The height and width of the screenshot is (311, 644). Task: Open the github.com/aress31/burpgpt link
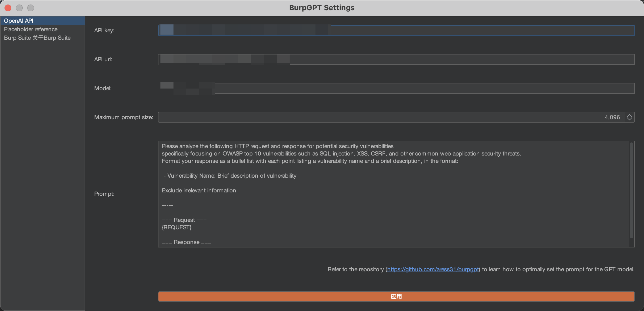(433, 269)
